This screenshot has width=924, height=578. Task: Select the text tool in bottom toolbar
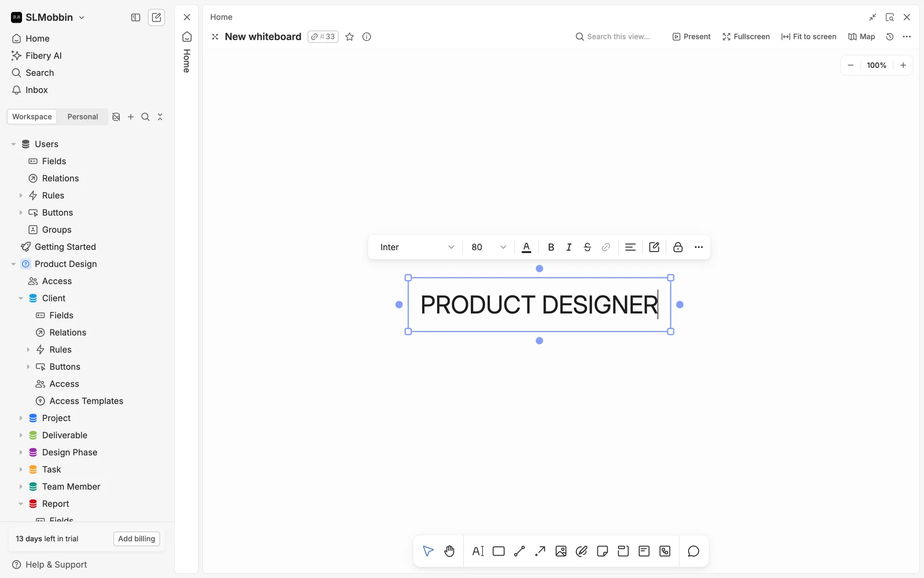478,551
